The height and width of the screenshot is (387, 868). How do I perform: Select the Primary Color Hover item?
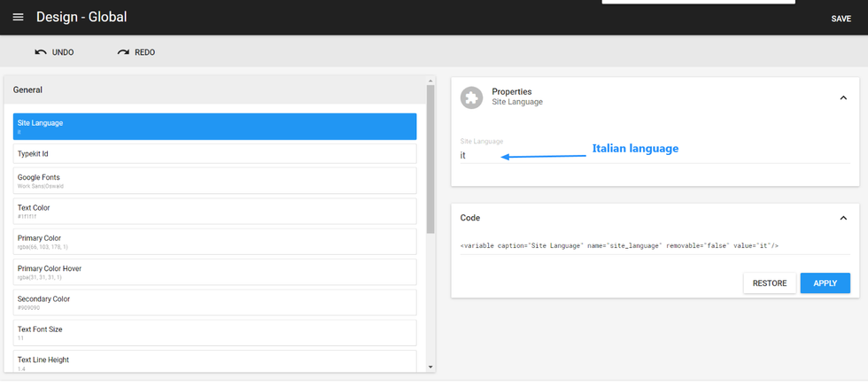pos(214,272)
